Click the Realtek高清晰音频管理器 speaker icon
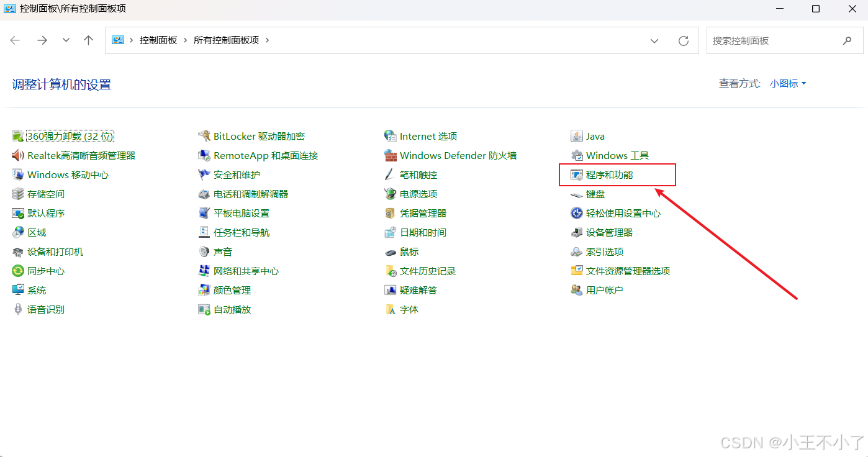The image size is (868, 457). (18, 155)
